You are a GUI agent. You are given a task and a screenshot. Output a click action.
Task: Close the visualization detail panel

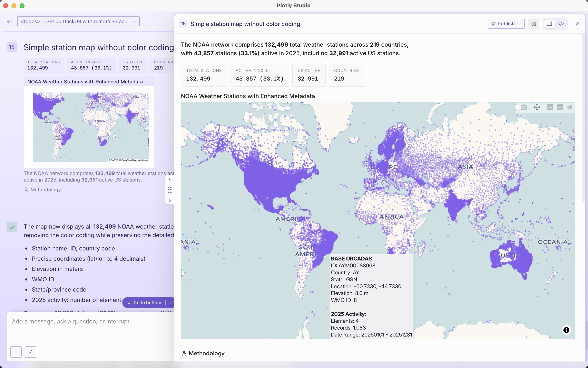coord(577,24)
